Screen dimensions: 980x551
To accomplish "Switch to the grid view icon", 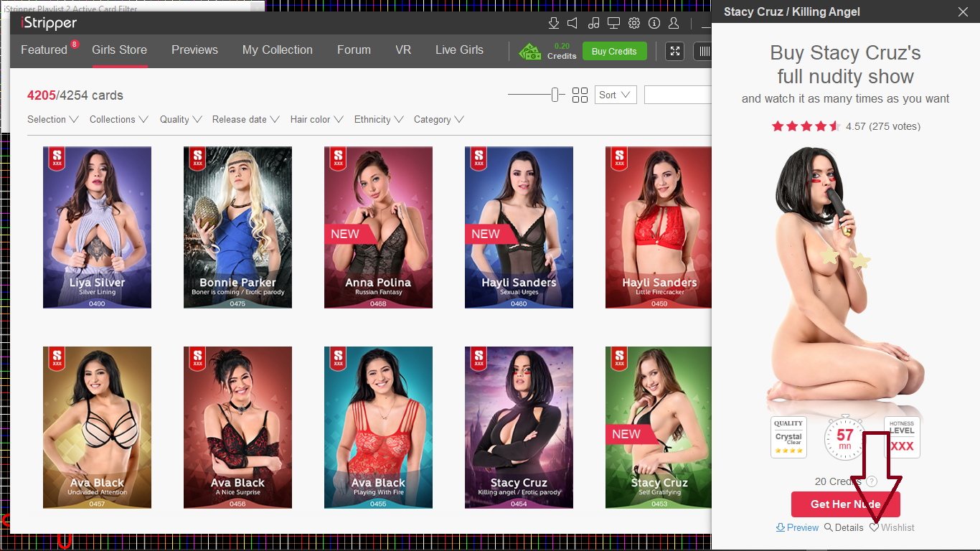I will coord(580,95).
